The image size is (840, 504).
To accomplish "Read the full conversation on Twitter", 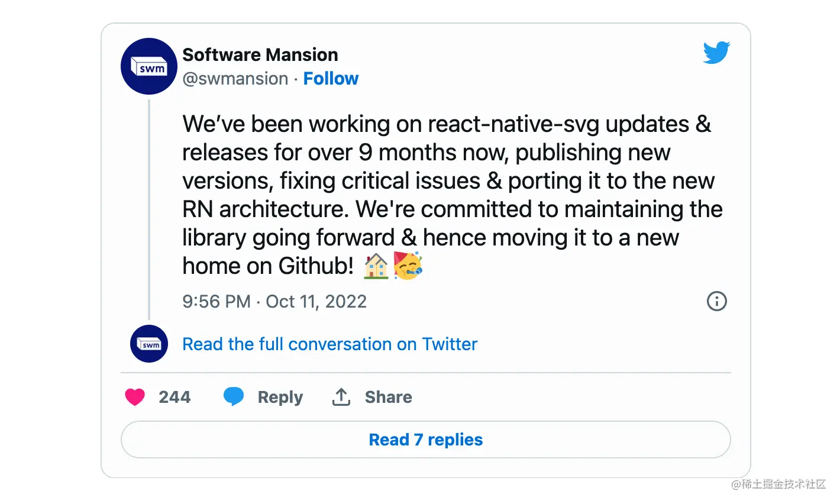I will 329,344.
